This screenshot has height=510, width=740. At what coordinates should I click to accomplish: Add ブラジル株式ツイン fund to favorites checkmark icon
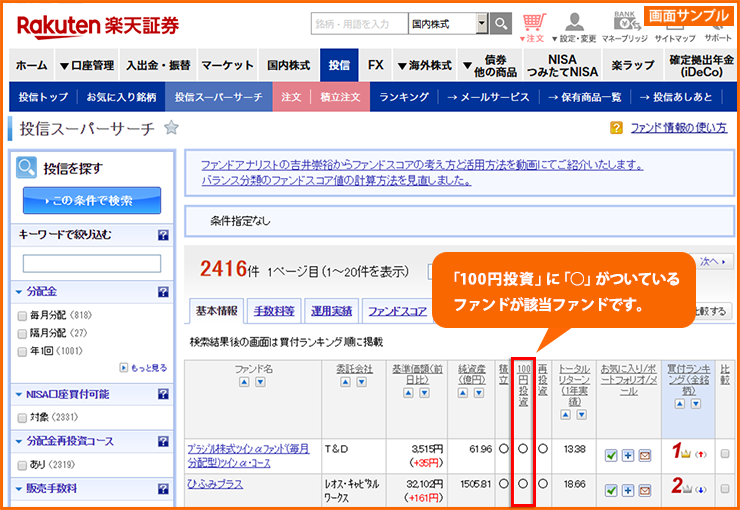611,455
